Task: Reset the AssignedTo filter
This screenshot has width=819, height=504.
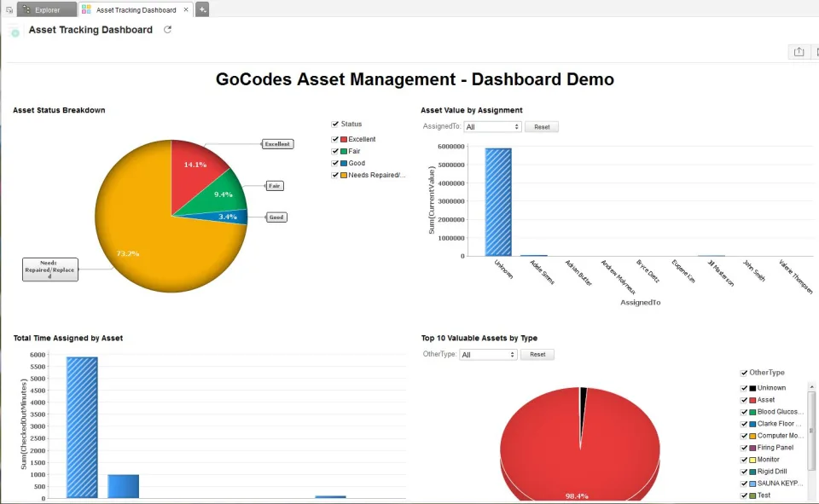Action: pos(542,127)
